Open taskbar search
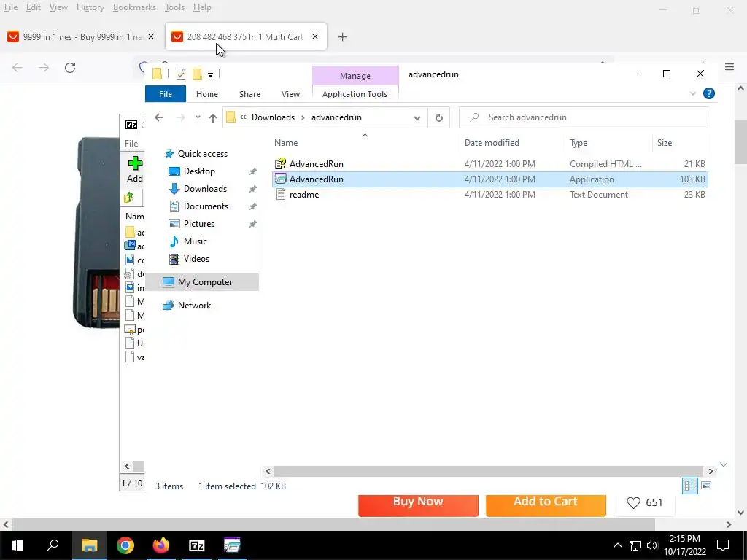This screenshot has width=747, height=560. click(53, 545)
